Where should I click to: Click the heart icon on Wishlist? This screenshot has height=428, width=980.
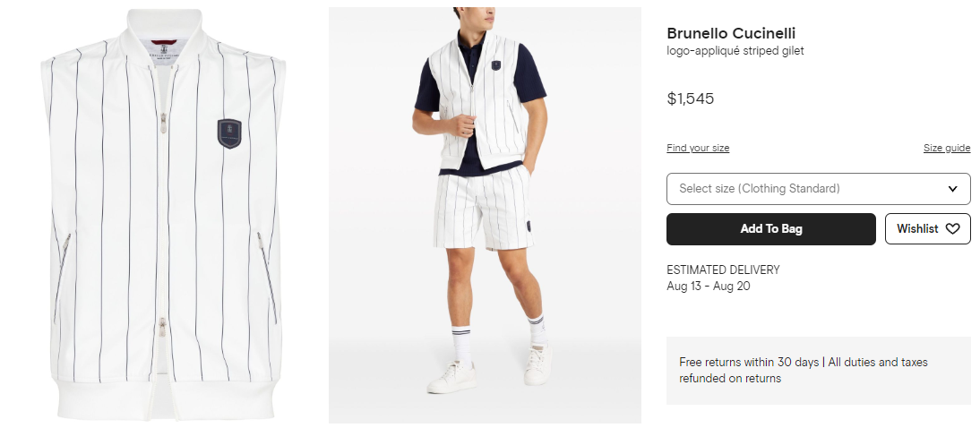[x=952, y=228]
